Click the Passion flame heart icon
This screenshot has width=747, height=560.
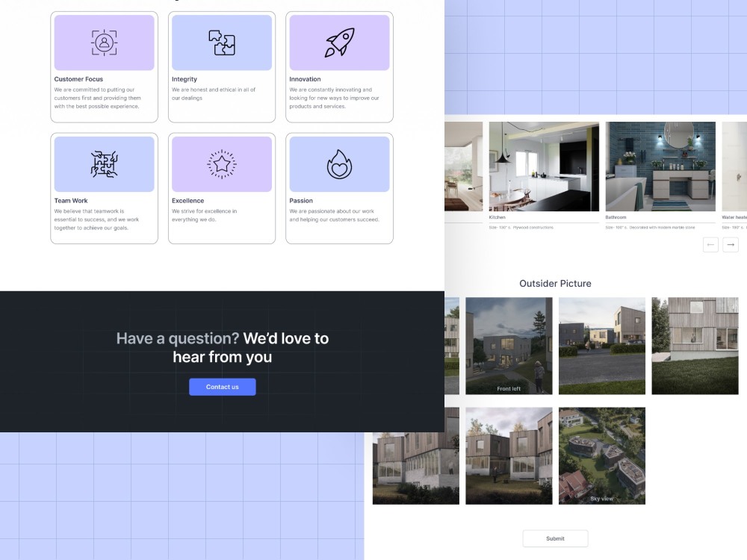point(339,164)
